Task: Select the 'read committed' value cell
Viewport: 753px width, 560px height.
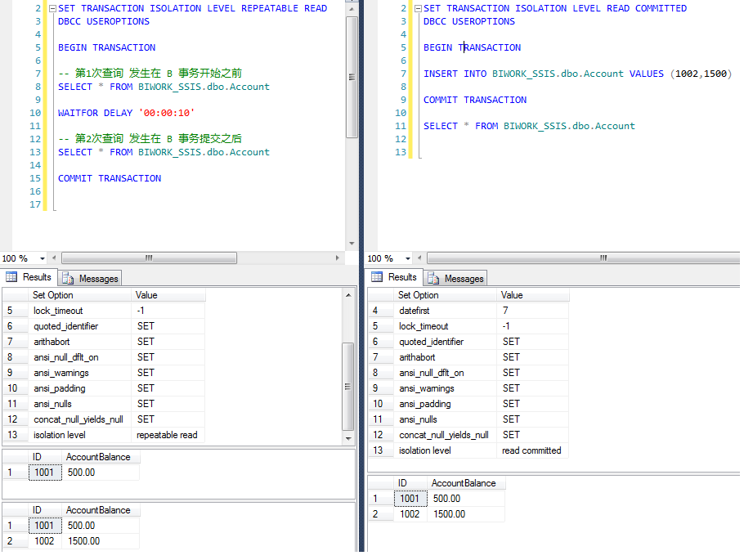Action: (531, 450)
